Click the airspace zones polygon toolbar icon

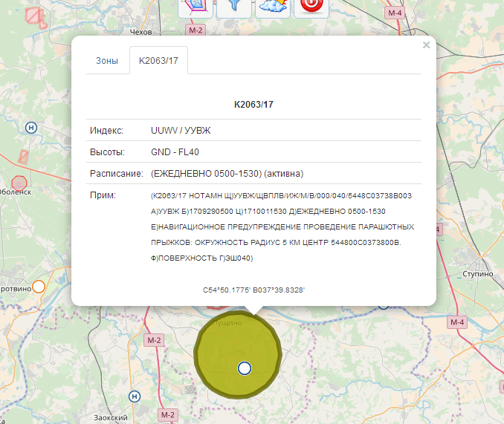click(196, 6)
